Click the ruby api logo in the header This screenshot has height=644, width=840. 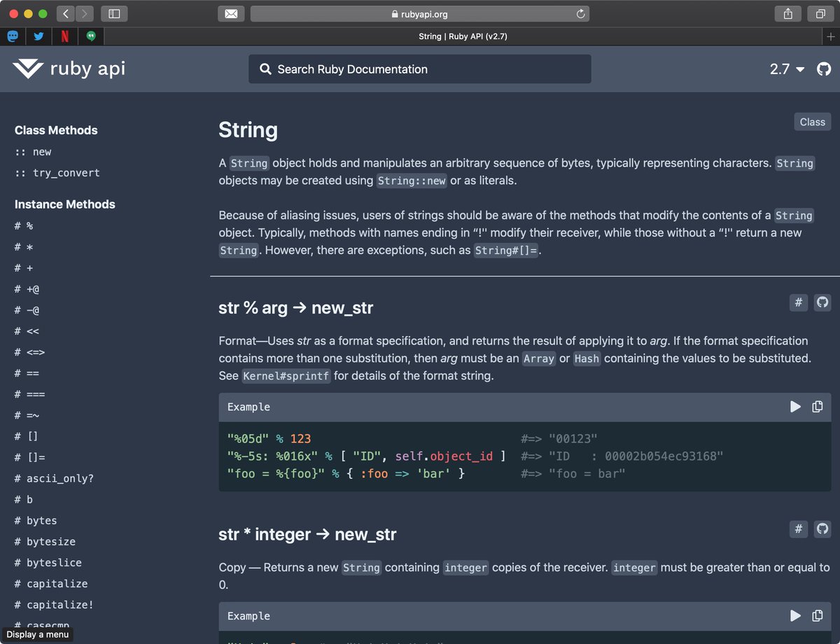click(x=69, y=69)
